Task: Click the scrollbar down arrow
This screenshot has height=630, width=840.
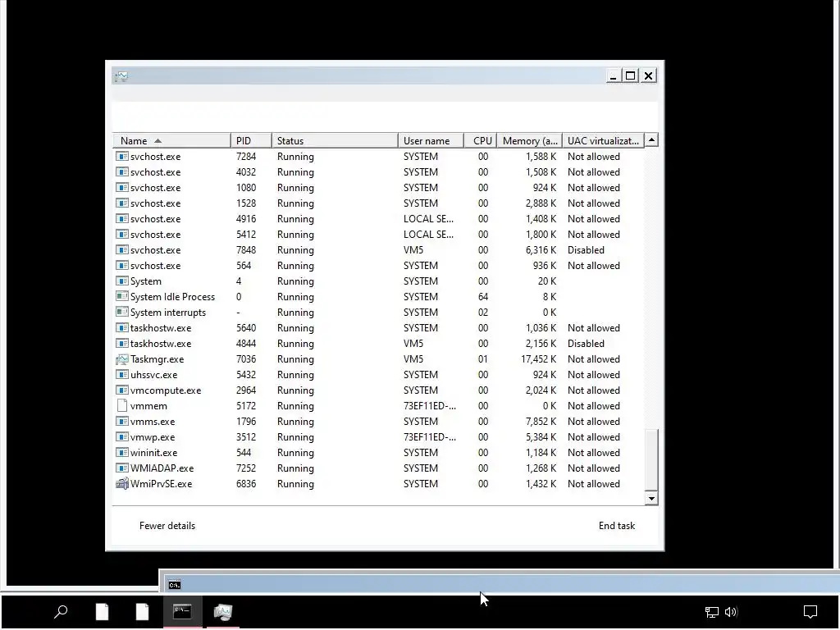Action: pos(651,499)
